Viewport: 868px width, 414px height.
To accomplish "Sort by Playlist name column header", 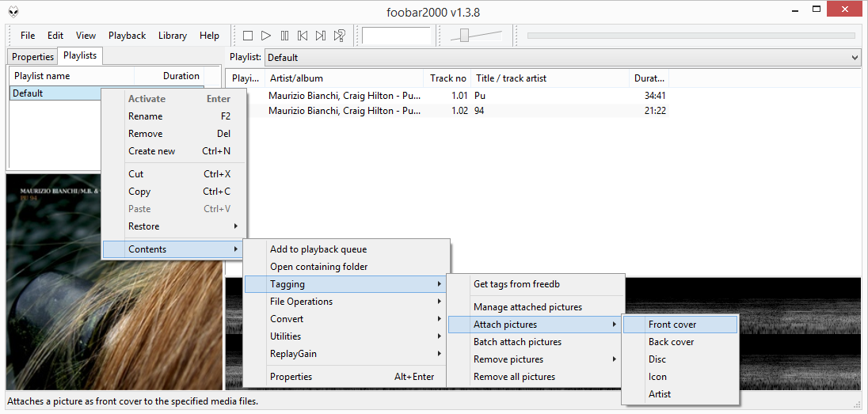I will pyautogui.click(x=72, y=76).
